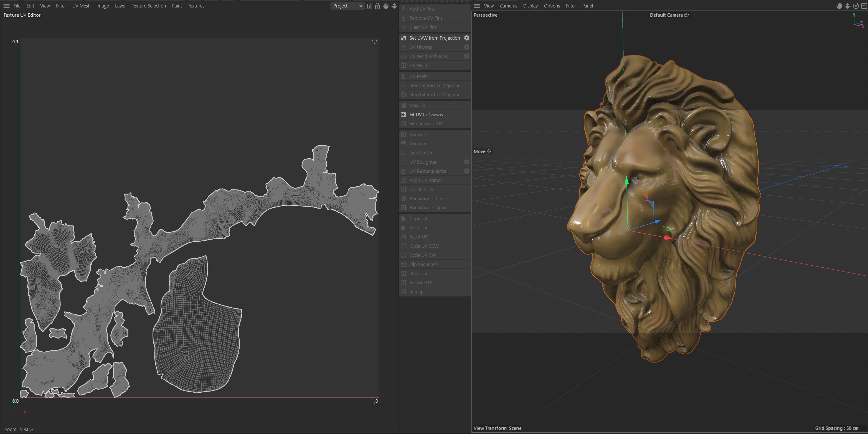Screen dimensions: 868x434
Task: Click the XYZ axis orientation gizmo
Action: [x=858, y=21]
